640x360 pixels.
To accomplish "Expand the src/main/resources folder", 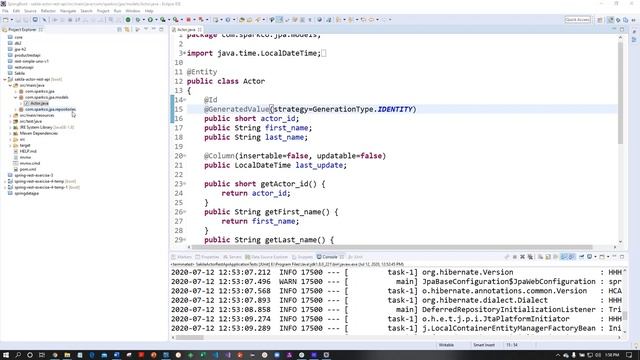I will (10, 115).
